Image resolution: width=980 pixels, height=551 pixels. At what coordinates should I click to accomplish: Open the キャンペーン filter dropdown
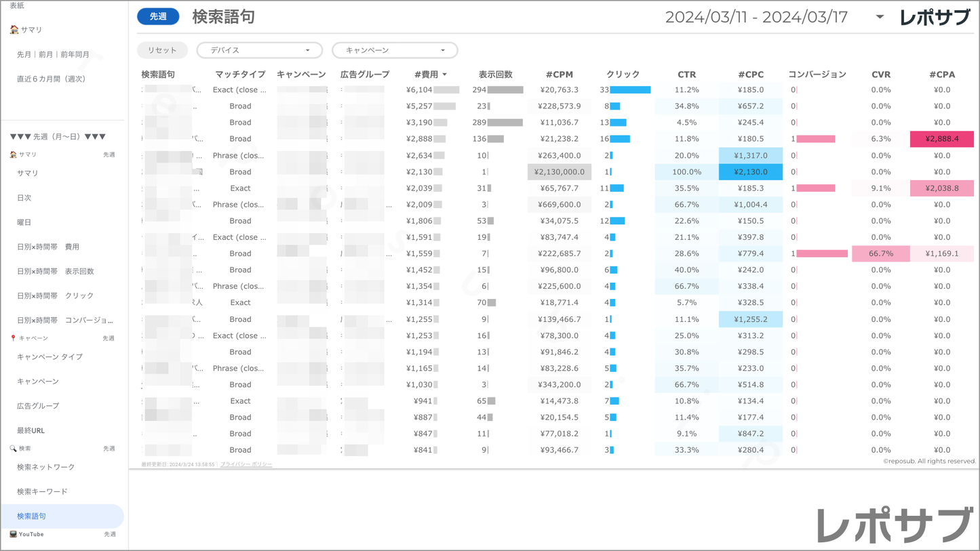395,50
